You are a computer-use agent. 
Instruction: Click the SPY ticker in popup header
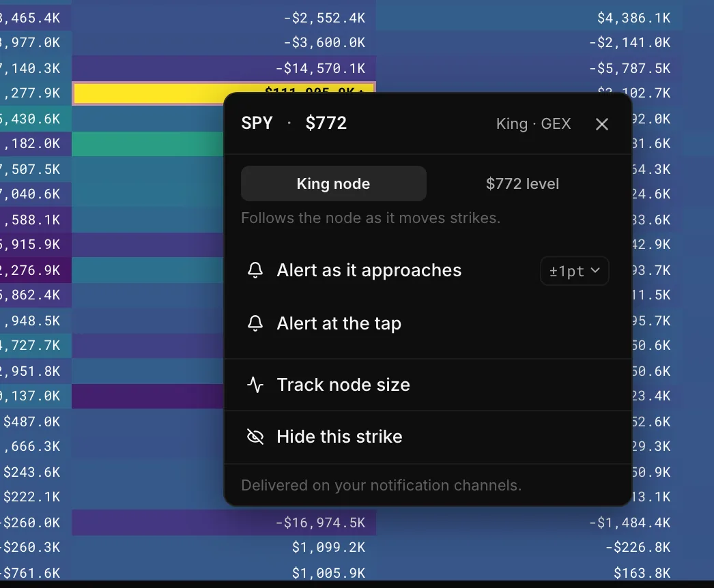tap(257, 123)
